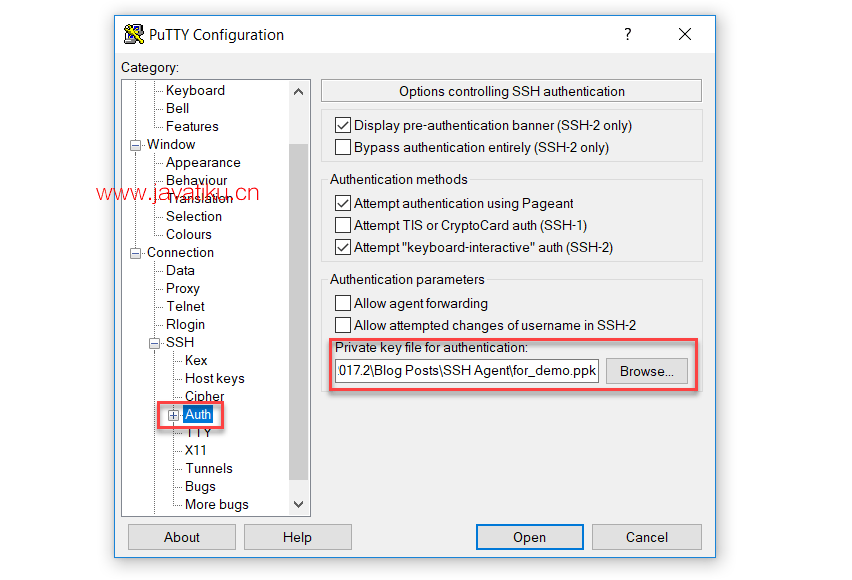The width and height of the screenshot is (852, 580).
Task: Click the question mark help button
Action: 628,34
